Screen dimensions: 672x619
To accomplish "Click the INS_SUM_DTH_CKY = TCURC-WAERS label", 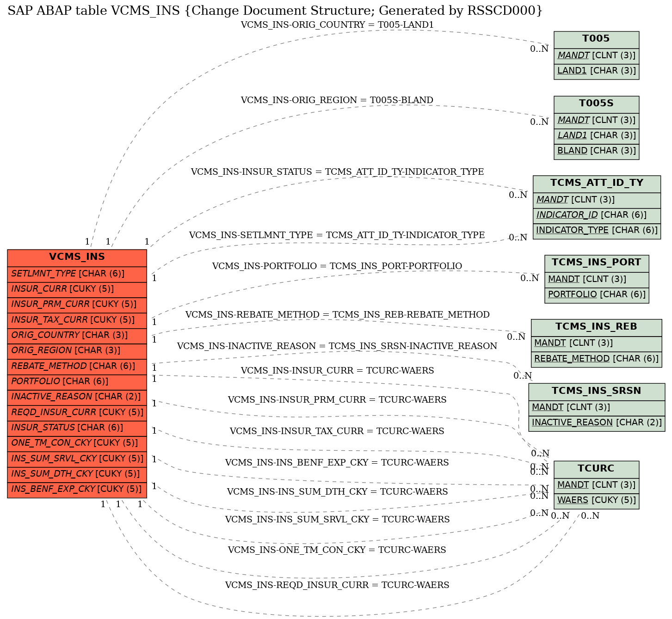I will [x=337, y=492].
